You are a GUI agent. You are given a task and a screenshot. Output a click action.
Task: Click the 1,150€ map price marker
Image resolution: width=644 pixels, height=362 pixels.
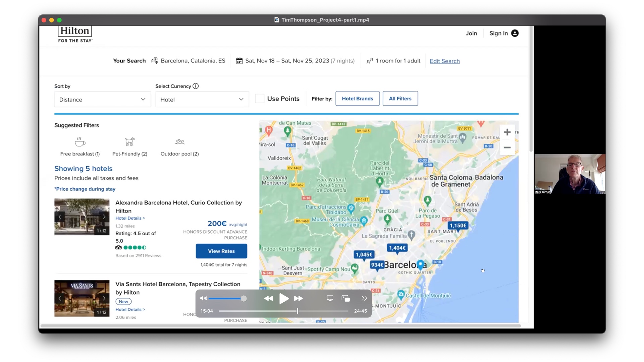click(x=458, y=226)
